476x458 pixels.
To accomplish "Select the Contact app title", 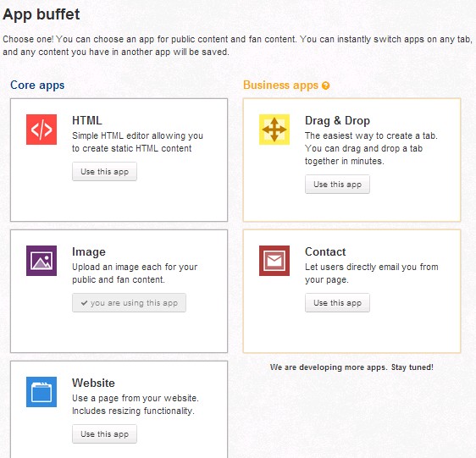I will click(325, 252).
